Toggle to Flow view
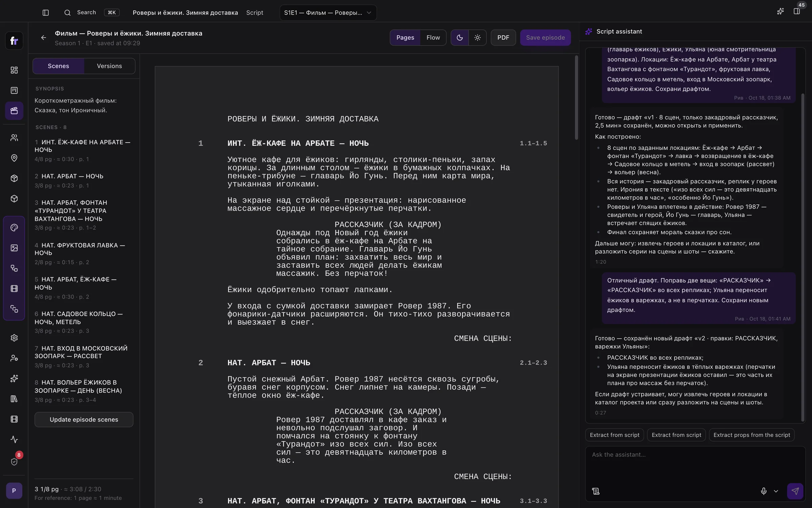Viewport: 812px width, 508px height. tap(433, 38)
